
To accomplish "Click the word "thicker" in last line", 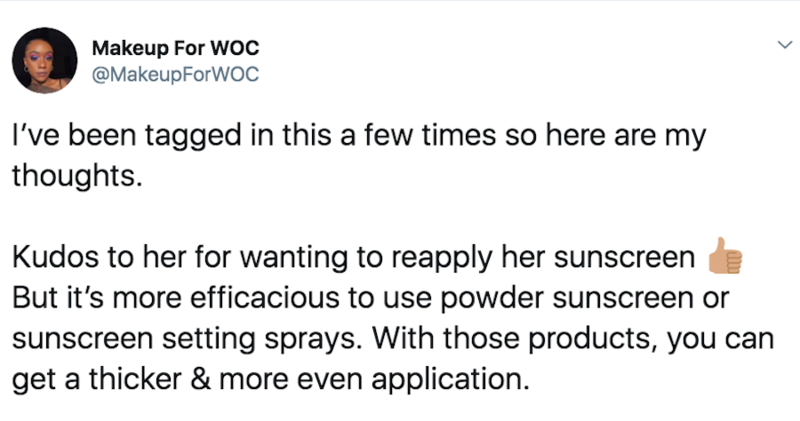I will [135, 379].
